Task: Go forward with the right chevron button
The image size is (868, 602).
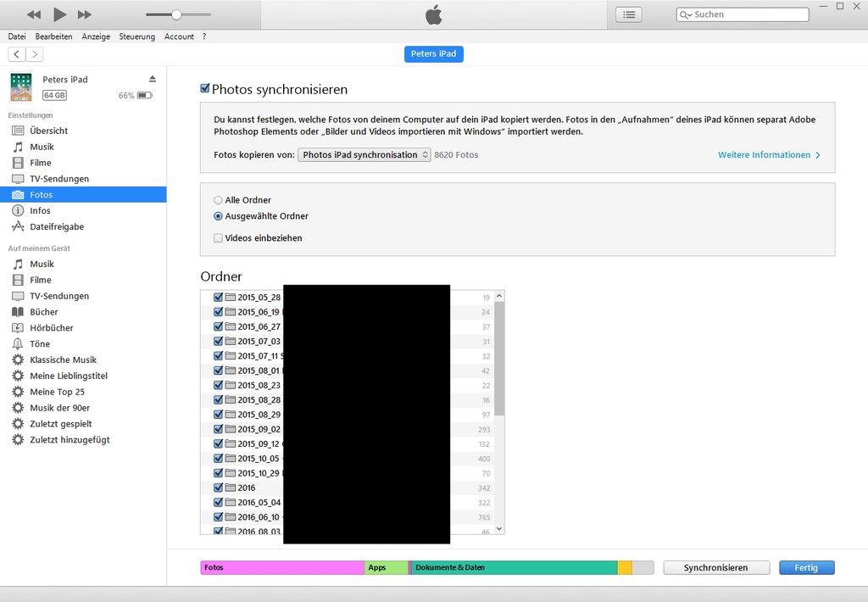Action: coord(34,54)
